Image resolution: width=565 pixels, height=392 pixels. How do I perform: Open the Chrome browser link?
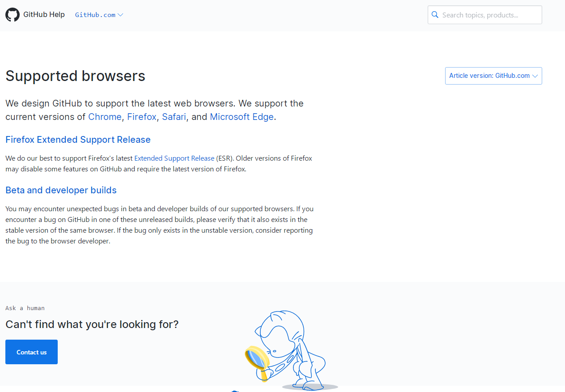(105, 117)
